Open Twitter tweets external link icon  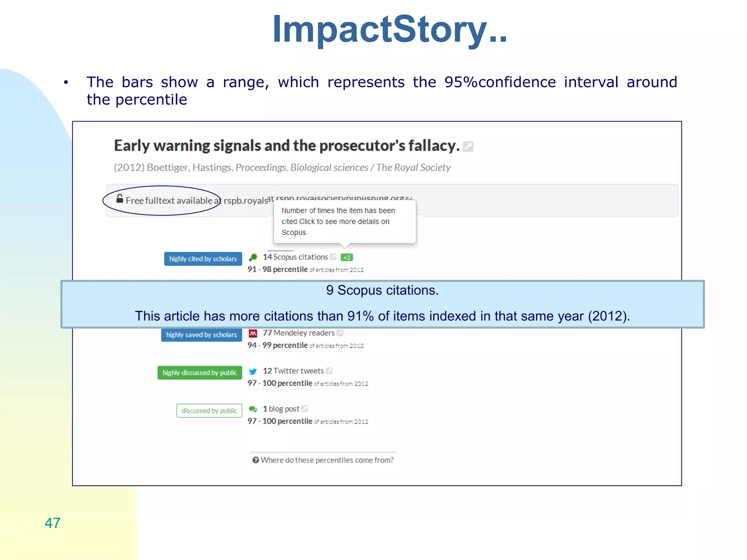point(329,371)
